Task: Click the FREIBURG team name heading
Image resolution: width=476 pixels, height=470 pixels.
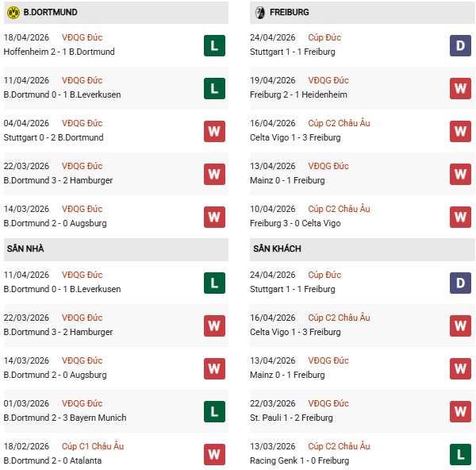Action: (x=290, y=13)
